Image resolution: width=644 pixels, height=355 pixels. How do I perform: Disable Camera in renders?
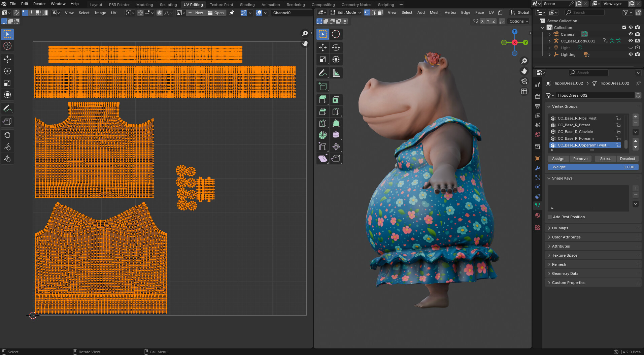coord(637,34)
